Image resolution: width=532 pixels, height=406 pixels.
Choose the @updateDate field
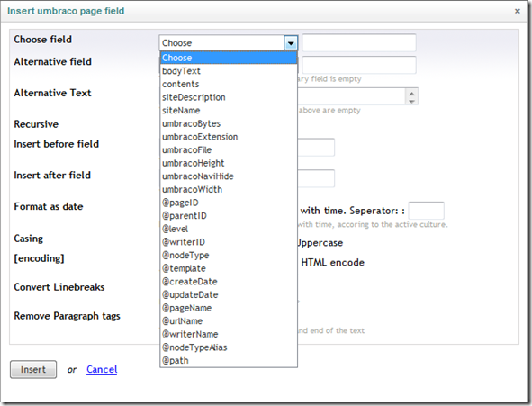[229, 295]
